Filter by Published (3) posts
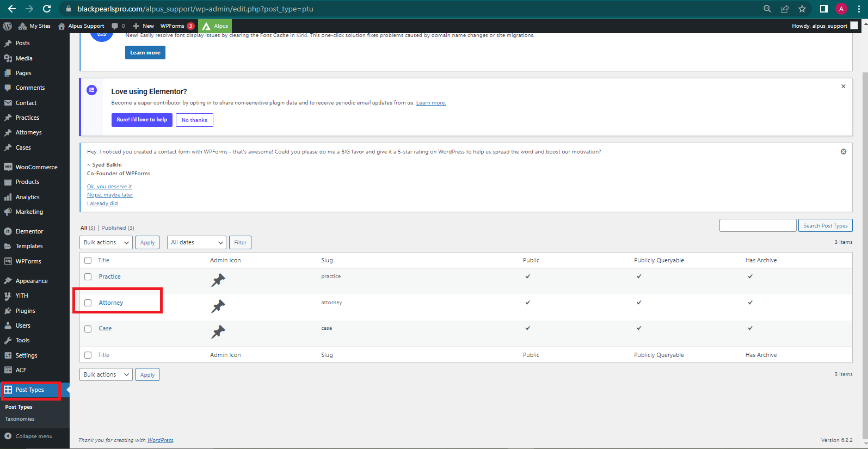The image size is (868, 449). (118, 227)
